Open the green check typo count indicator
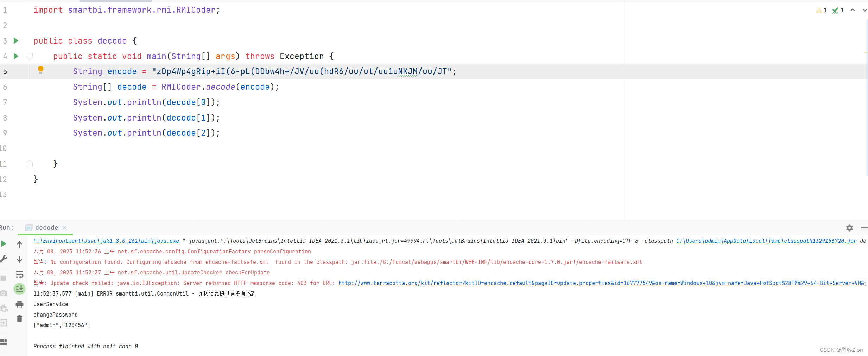Image resolution: width=868 pixels, height=356 pixels. [838, 10]
